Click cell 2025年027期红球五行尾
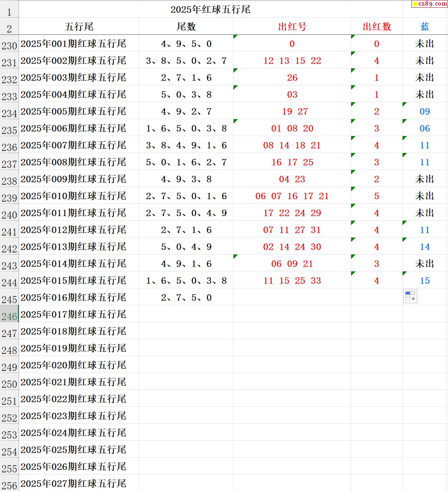448x491 pixels. 73,484
